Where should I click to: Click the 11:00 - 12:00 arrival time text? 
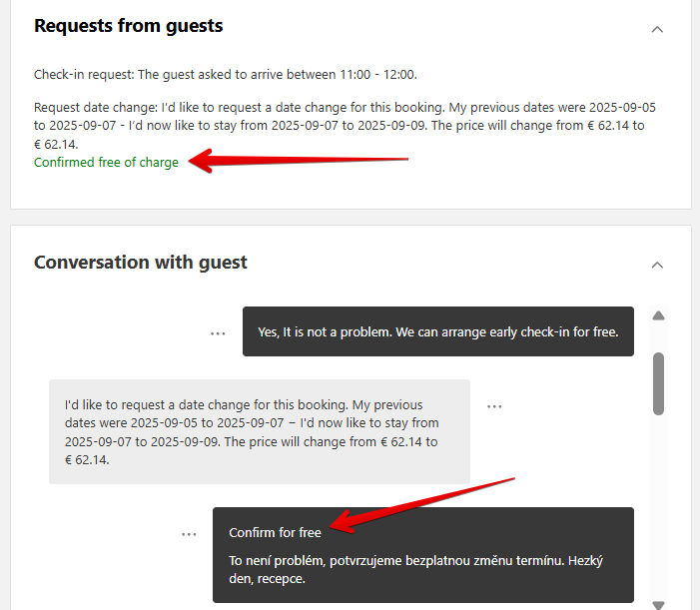click(378, 75)
